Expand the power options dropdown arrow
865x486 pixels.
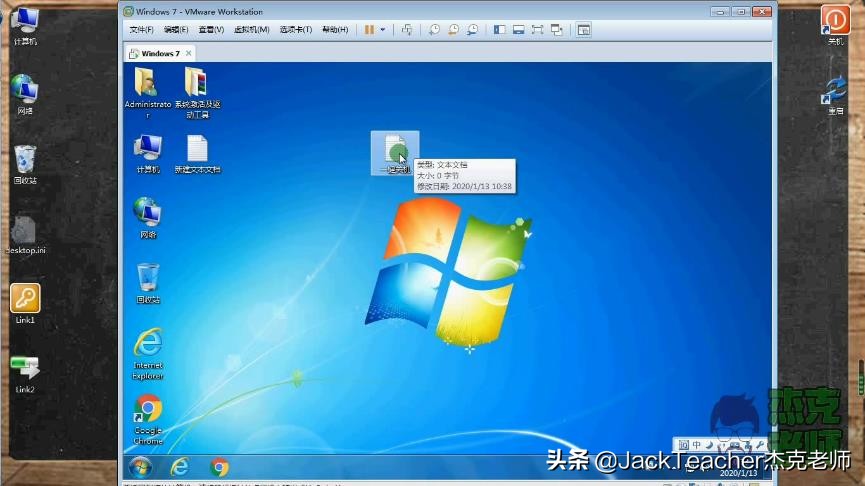click(x=383, y=30)
